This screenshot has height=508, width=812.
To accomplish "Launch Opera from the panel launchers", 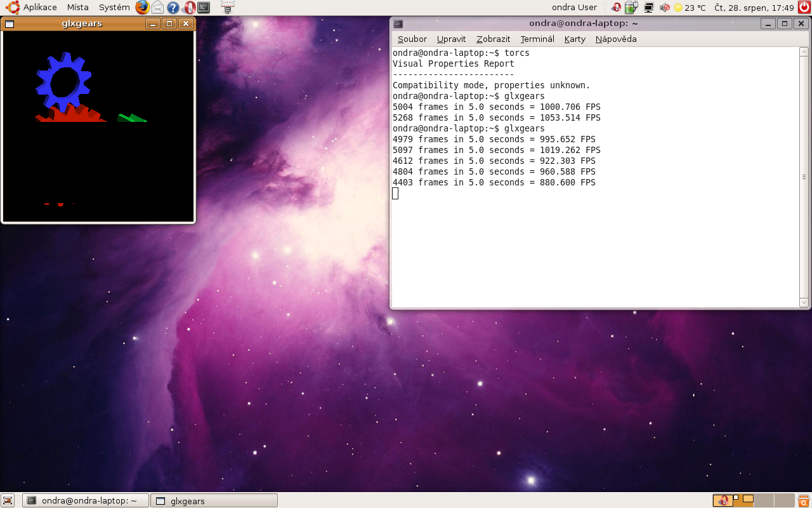I will pyautogui.click(x=188, y=8).
